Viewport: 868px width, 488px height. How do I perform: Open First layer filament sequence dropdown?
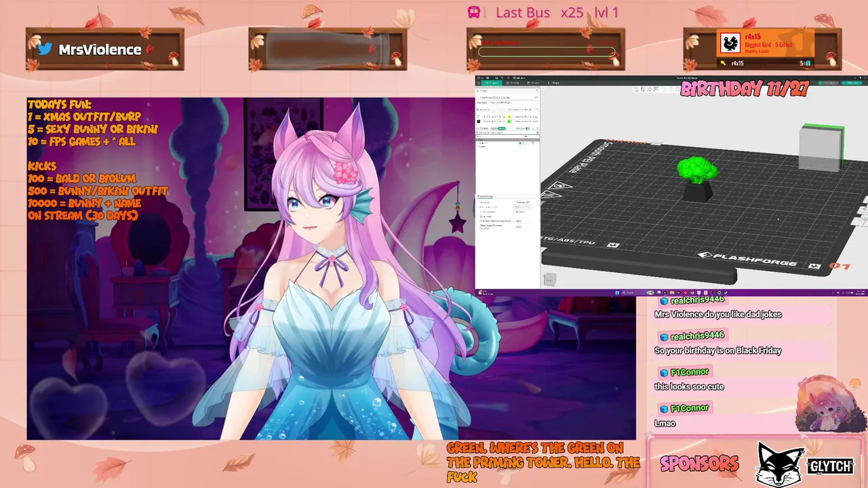522,221
